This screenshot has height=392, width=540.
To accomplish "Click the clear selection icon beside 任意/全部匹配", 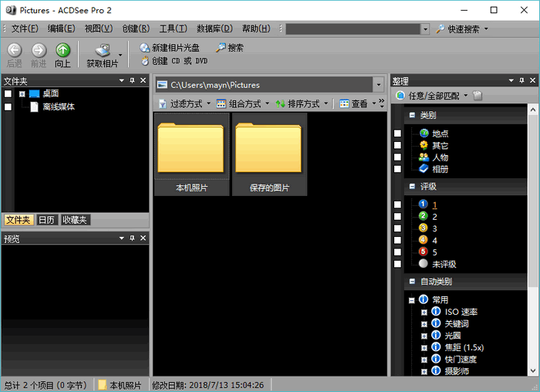I will coord(478,96).
